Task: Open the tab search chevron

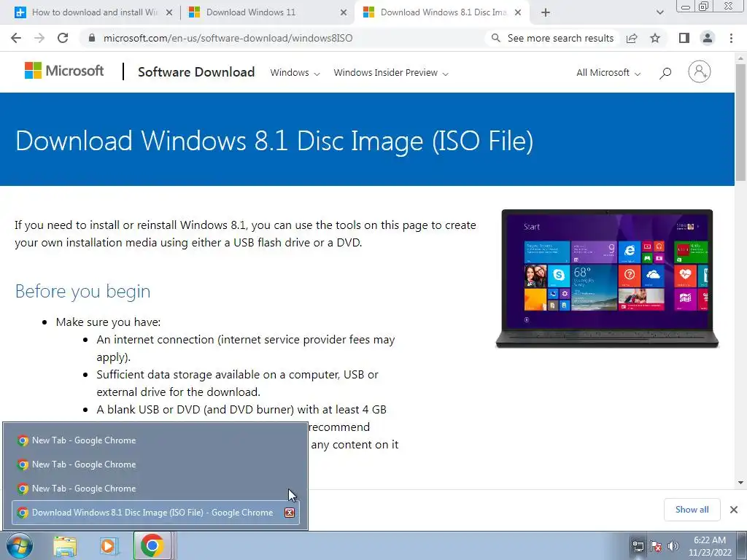Action: [x=659, y=12]
